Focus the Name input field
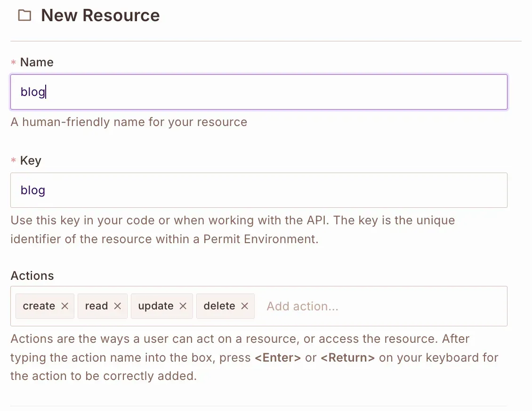 tap(259, 92)
